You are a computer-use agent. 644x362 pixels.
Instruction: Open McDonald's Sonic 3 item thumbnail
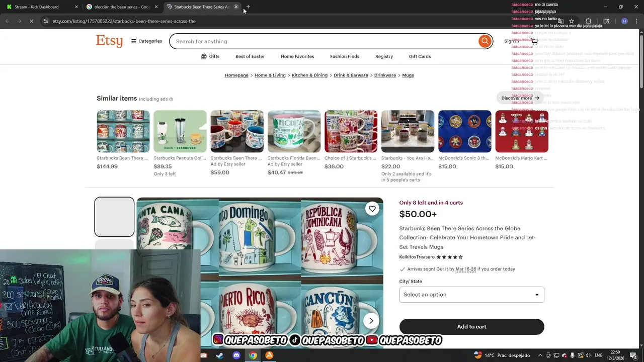[x=464, y=131]
